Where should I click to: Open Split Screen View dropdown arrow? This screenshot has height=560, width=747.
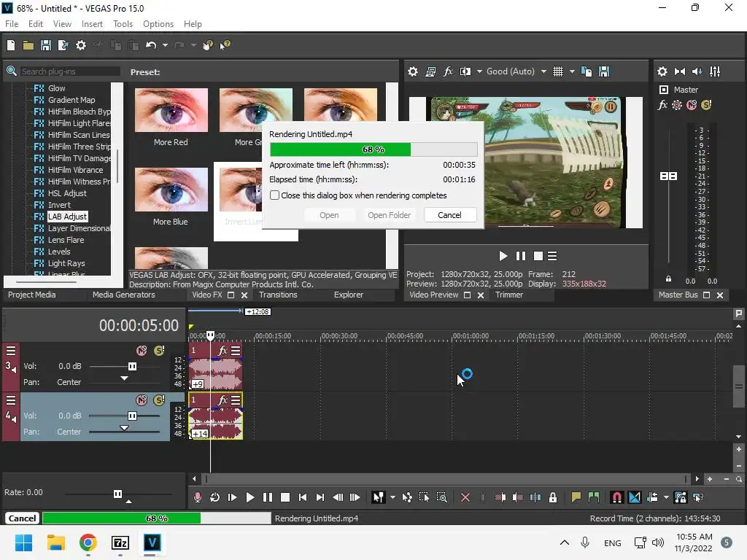479,71
